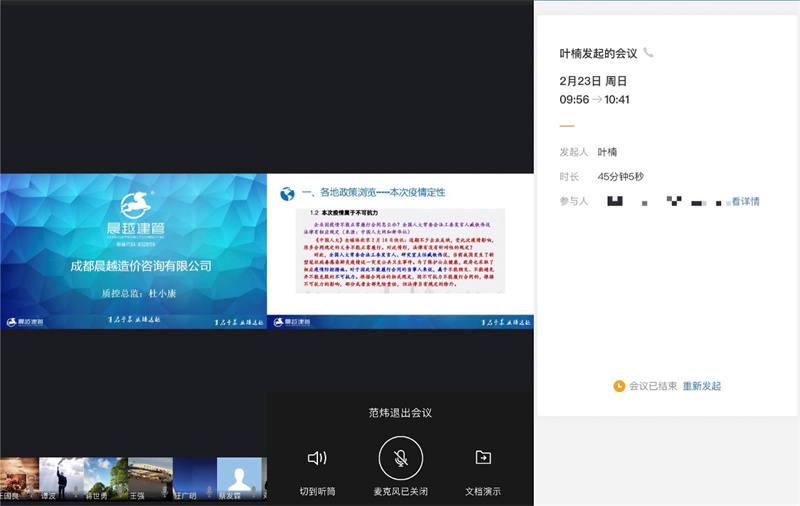This screenshot has width=800, height=506.
Task: Select 王强's participant thumbnail
Action: [150, 478]
